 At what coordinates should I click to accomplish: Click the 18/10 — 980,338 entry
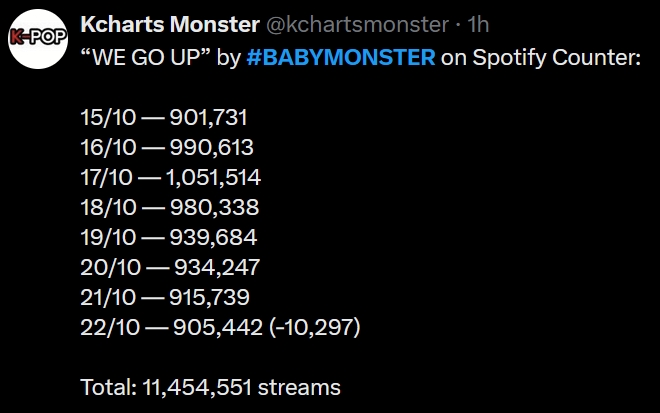click(169, 208)
